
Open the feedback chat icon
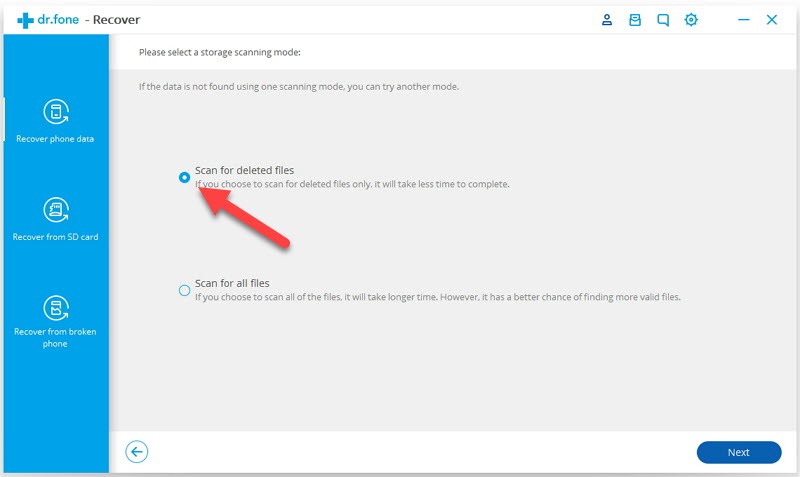click(663, 20)
